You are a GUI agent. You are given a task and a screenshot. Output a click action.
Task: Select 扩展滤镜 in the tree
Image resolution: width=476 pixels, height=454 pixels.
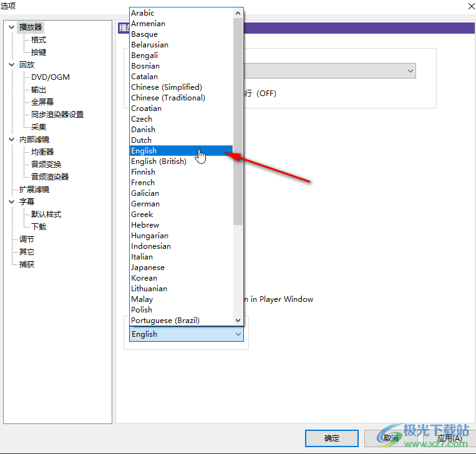(x=34, y=190)
